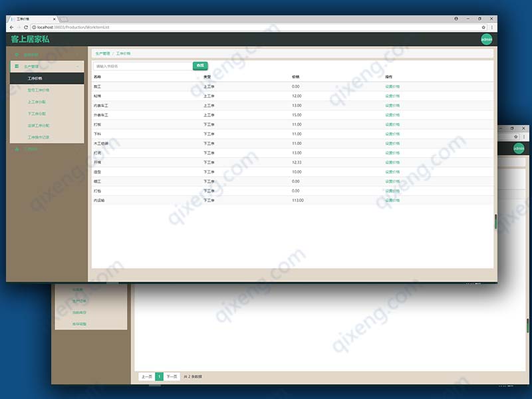Click 设置价格 for the 113.00 price row
Image resolution: width=532 pixels, height=399 pixels.
click(392, 200)
